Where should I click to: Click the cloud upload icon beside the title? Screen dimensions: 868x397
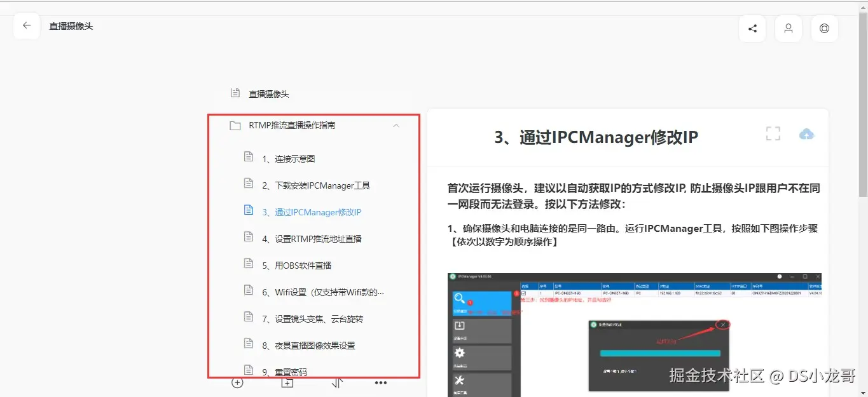tap(806, 134)
